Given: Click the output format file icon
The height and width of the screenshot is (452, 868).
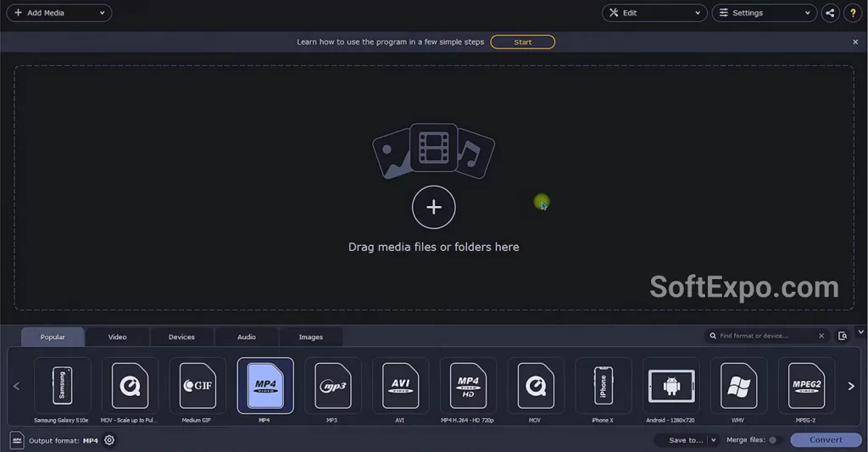Looking at the screenshot, I should (17, 440).
